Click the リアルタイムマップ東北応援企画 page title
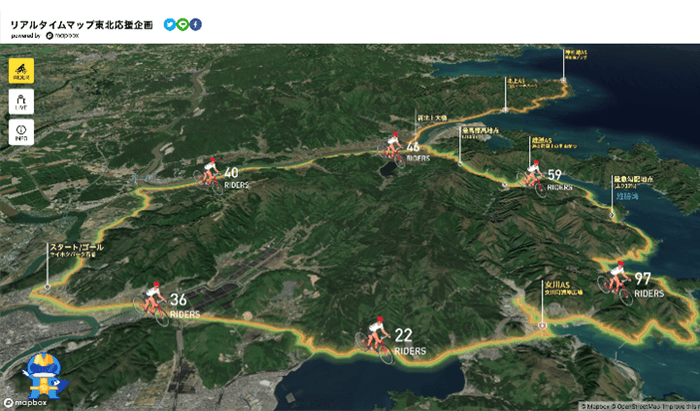 [81, 23]
